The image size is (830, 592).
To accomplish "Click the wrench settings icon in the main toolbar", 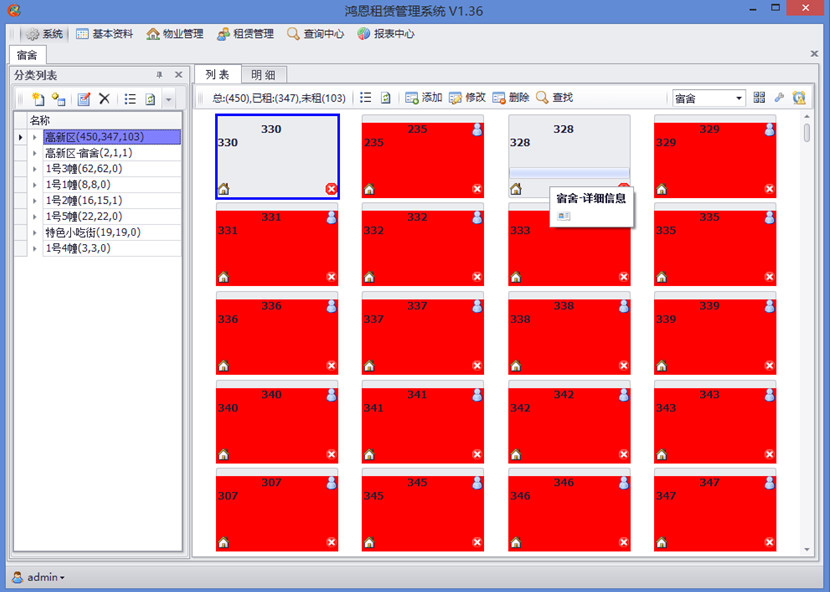I will [x=779, y=97].
